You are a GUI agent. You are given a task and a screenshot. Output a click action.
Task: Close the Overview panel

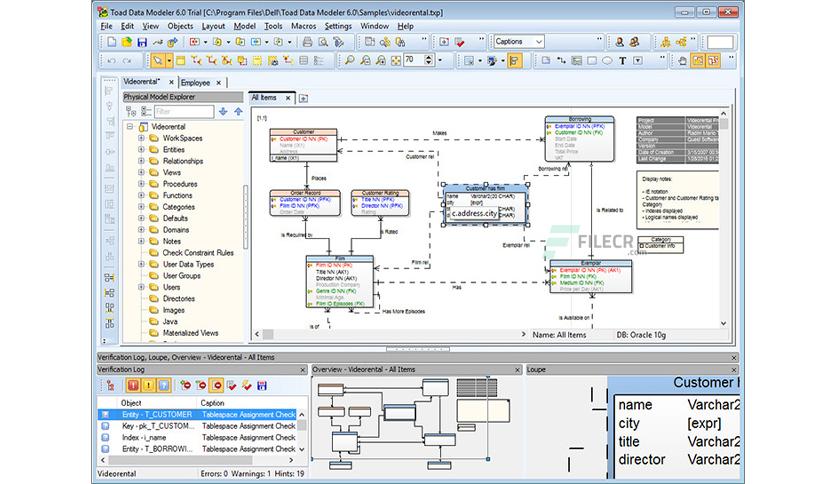(517, 369)
